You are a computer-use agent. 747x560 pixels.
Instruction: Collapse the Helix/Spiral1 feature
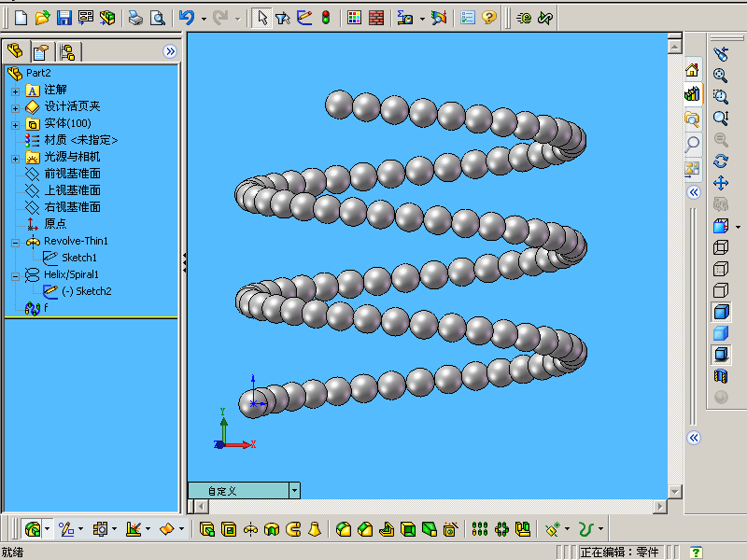click(15, 276)
